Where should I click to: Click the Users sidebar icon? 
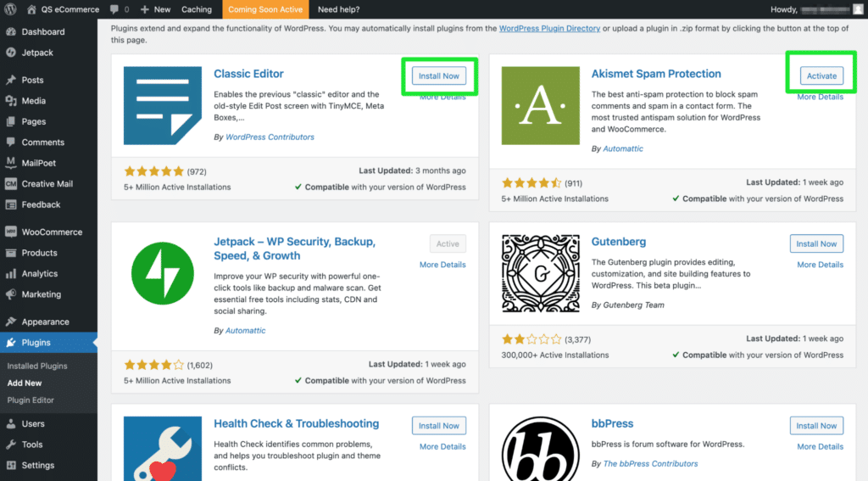pyautogui.click(x=11, y=423)
